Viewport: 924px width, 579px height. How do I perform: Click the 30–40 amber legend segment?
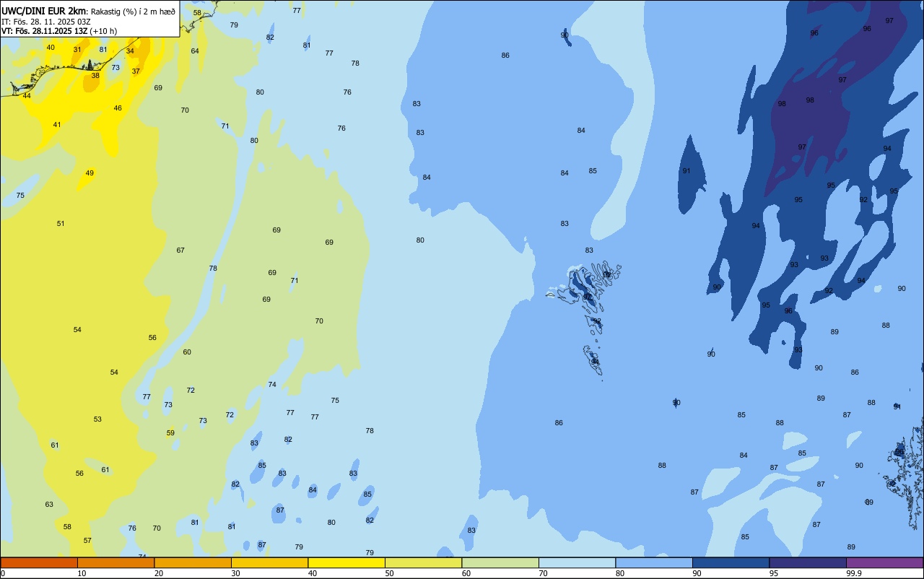coord(269,562)
